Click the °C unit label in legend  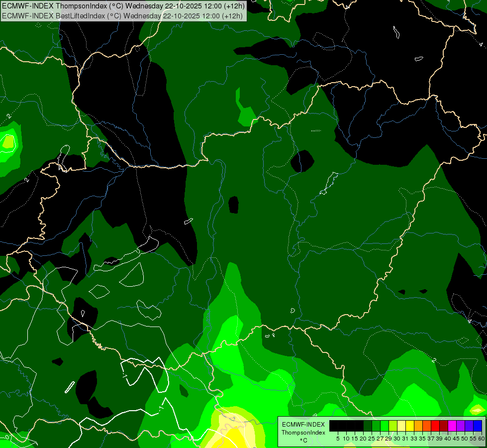[x=303, y=441]
